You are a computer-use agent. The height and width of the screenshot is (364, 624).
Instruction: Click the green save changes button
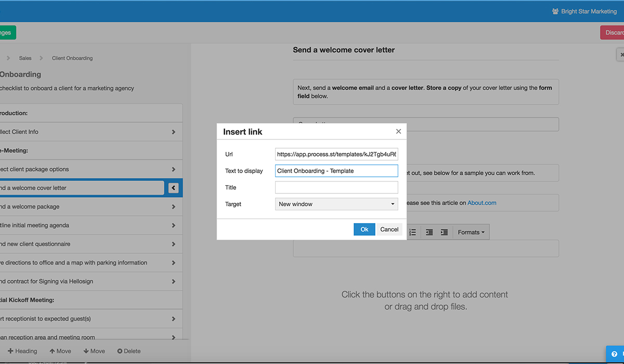[7, 32]
